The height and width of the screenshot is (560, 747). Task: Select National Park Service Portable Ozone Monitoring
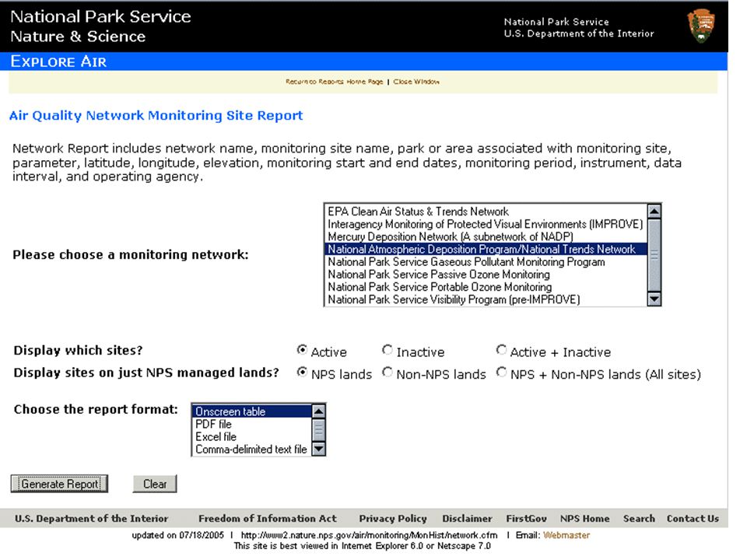coord(486,287)
